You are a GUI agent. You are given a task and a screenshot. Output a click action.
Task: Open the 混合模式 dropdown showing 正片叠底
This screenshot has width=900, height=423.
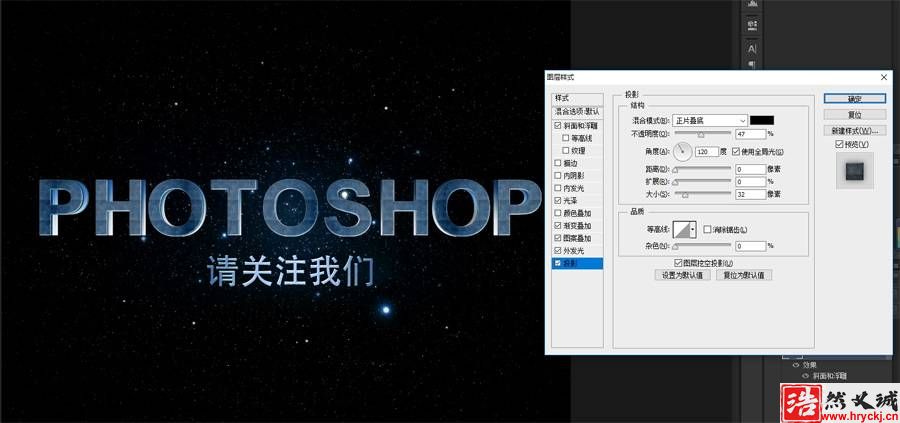709,121
